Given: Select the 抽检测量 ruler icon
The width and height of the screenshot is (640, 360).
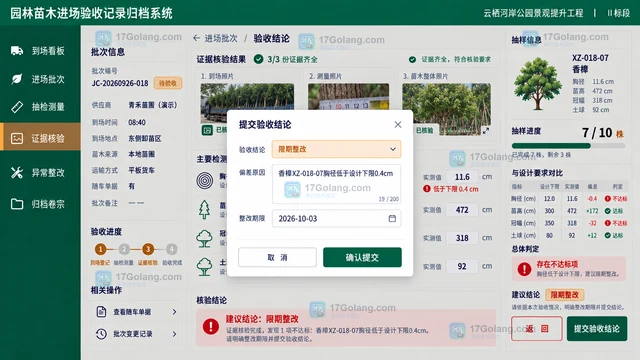Looking at the screenshot, I should coord(17,107).
